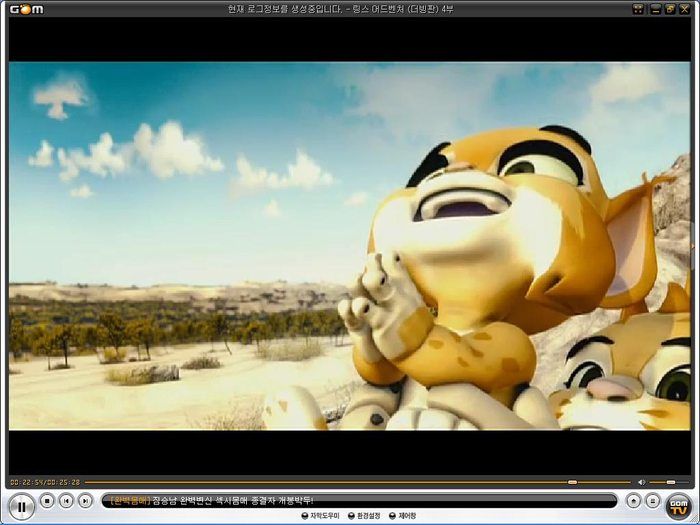Seek with the playback progress bar
This screenshot has height=525, width=700.
pos(357,482)
